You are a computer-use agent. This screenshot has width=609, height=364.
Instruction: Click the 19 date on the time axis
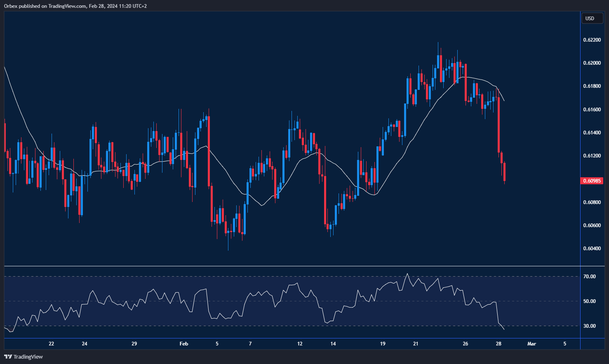coord(383,344)
